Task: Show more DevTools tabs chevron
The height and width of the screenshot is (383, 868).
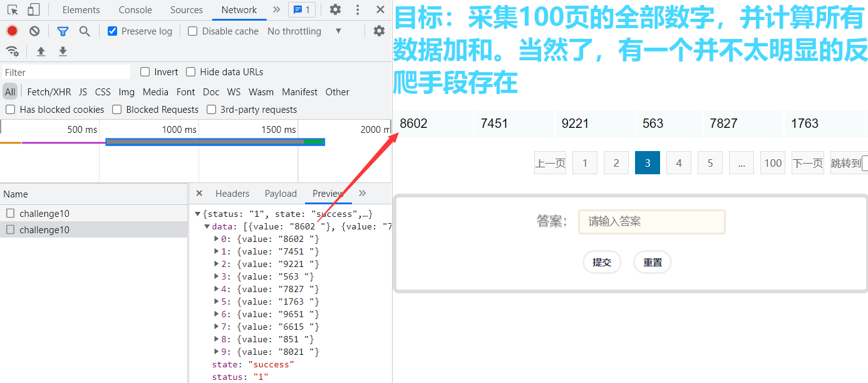Action: coord(276,9)
